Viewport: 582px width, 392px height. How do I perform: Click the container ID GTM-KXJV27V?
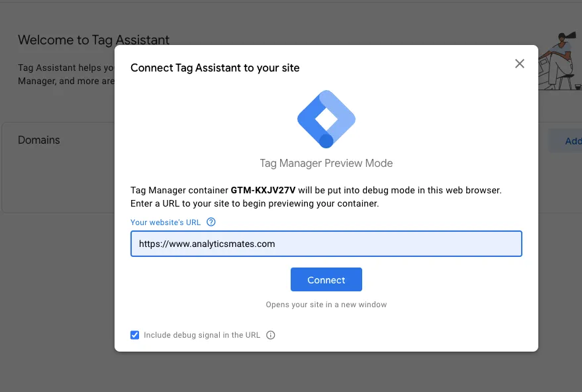tap(263, 190)
